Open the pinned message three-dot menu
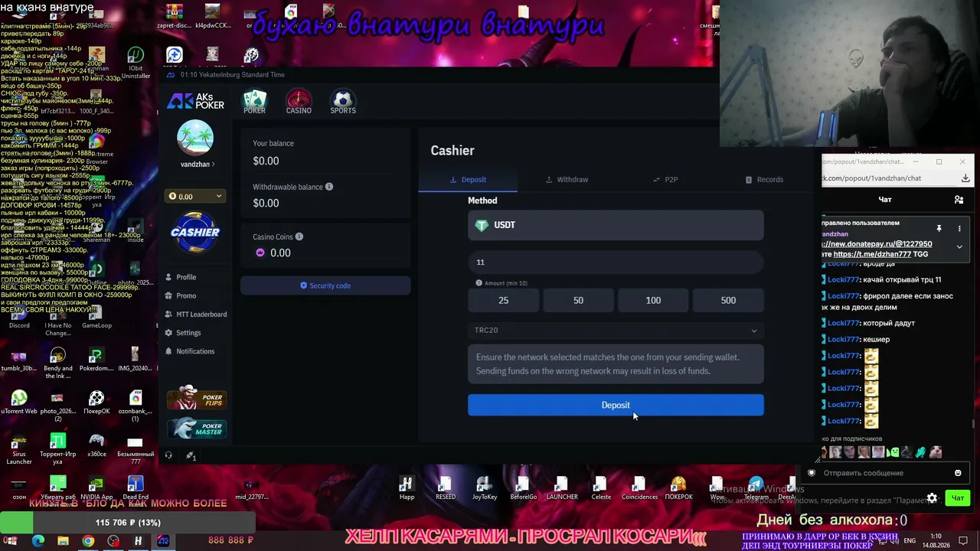 click(x=959, y=228)
